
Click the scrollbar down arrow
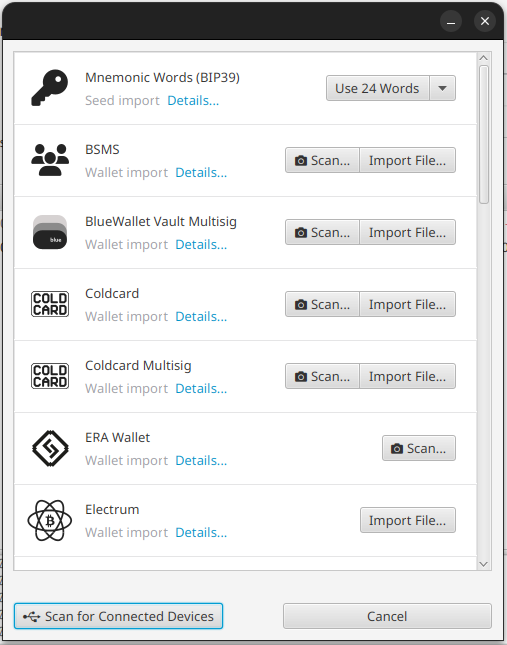[x=484, y=564]
